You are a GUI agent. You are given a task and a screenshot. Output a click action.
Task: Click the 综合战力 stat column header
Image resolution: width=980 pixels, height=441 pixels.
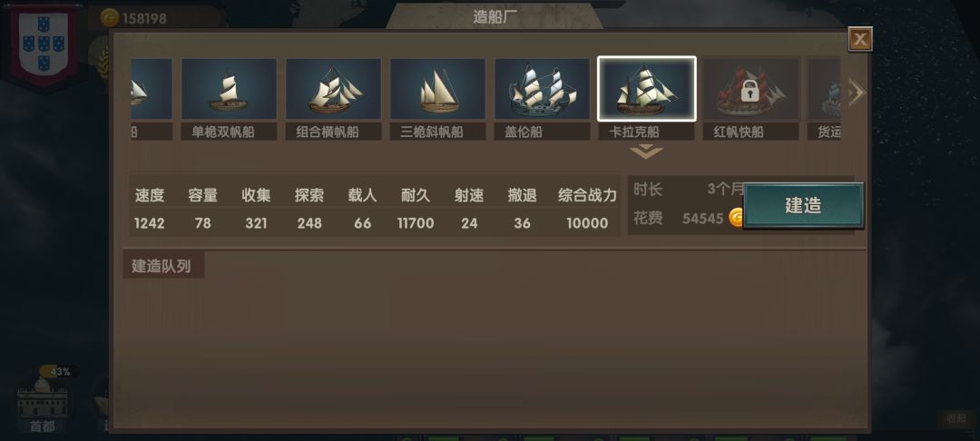click(x=587, y=195)
